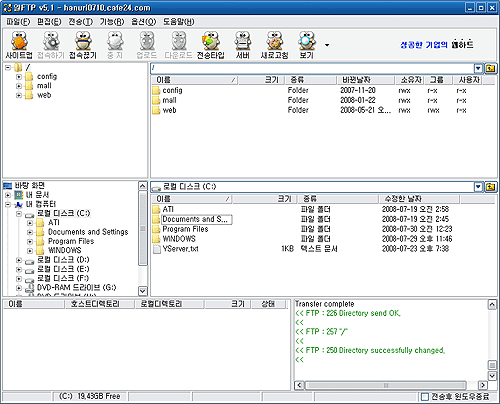The image size is (500, 404).
Task: Expand the 로컬 디스크 (D:) node
Action: (x=19, y=260)
